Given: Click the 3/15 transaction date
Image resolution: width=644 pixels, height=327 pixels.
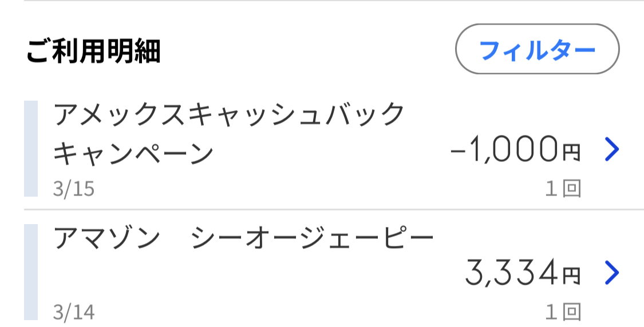Looking at the screenshot, I should tap(73, 189).
